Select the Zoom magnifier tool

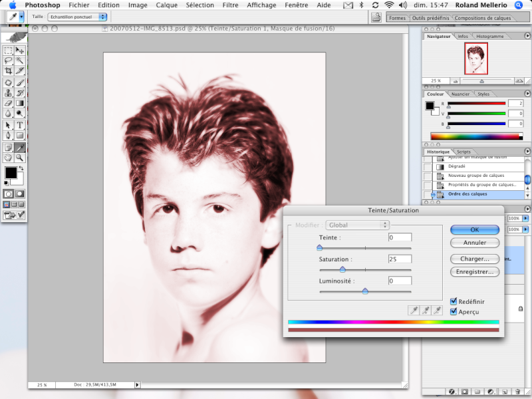tap(20, 158)
